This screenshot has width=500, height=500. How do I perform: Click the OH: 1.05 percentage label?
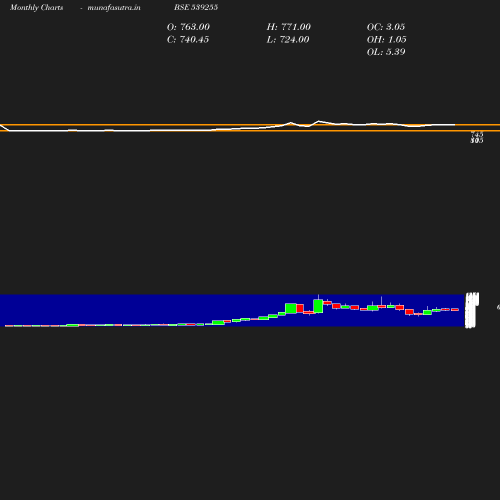click(x=387, y=40)
